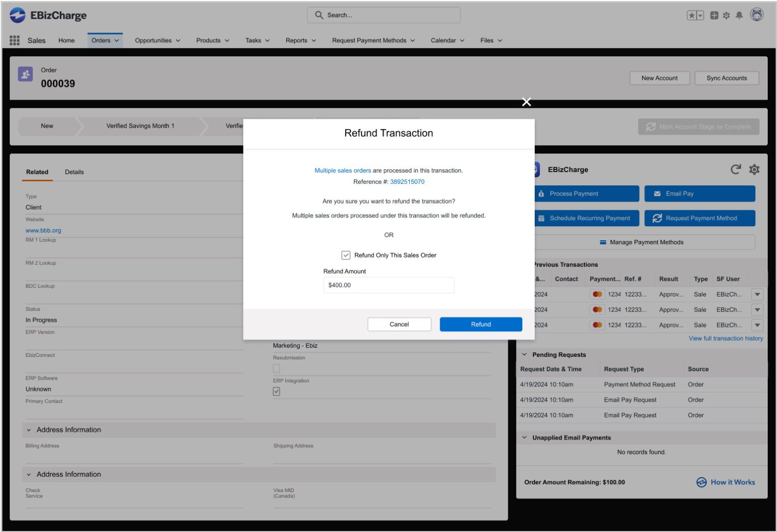Switch to the Related tab
777x532 pixels.
tap(37, 172)
